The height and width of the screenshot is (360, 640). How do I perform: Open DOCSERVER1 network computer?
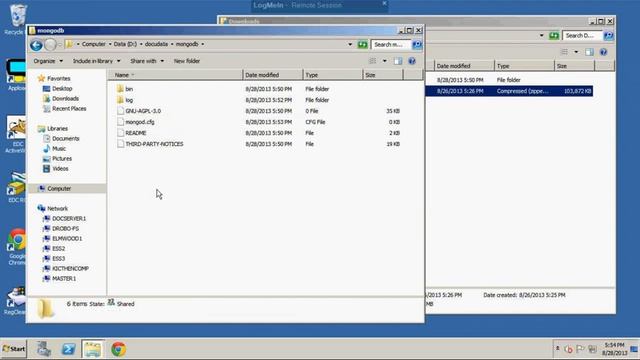tap(69, 219)
